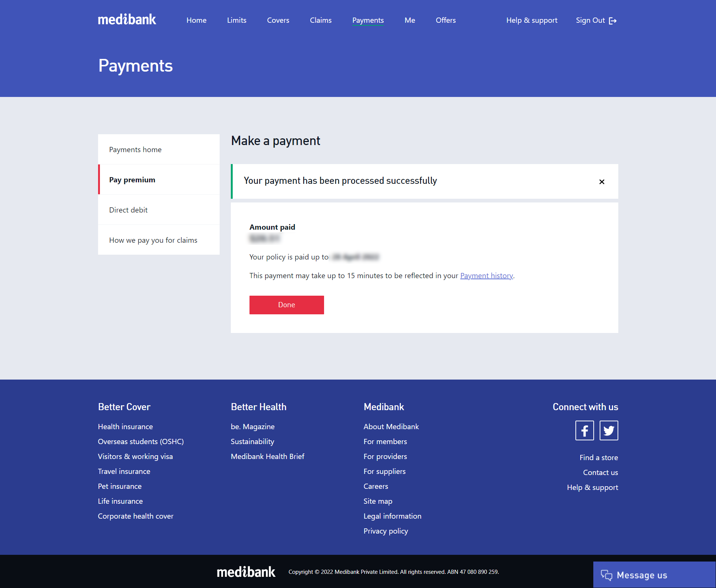Click the Payment history link

click(486, 275)
